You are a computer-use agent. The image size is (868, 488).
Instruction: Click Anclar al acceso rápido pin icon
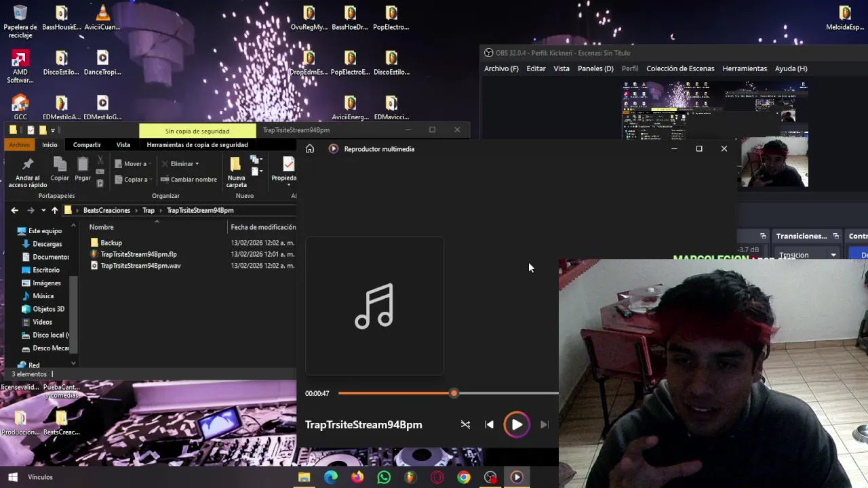click(x=28, y=165)
